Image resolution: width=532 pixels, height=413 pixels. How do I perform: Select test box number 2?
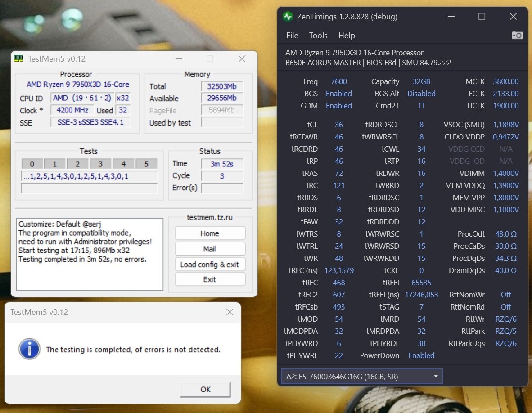[78, 164]
